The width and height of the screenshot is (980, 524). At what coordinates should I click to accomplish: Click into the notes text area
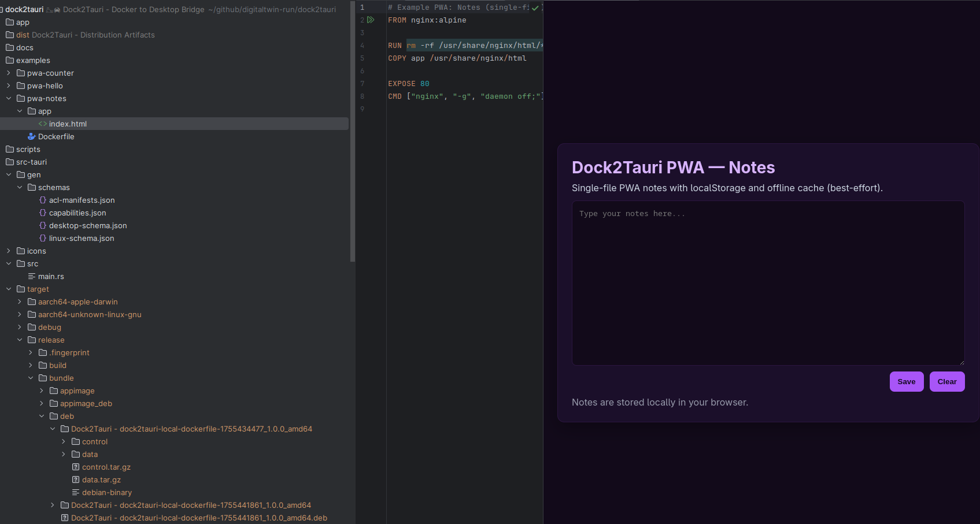coord(768,283)
